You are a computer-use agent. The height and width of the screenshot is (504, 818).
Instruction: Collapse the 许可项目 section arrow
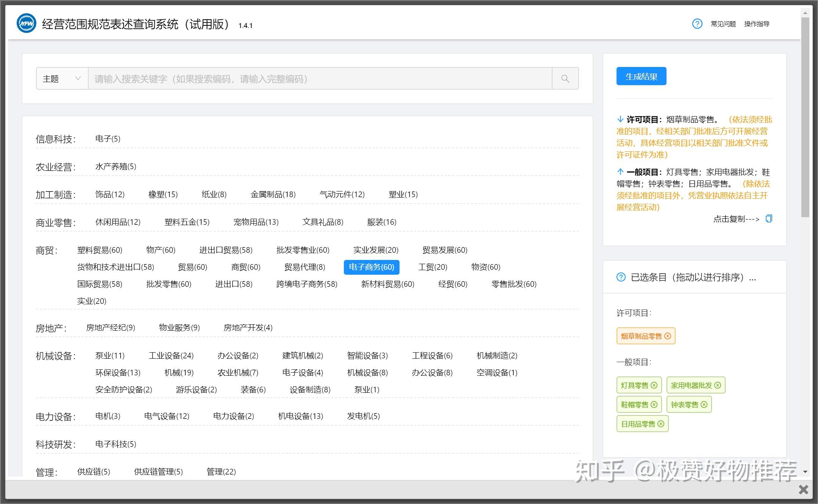click(620, 120)
